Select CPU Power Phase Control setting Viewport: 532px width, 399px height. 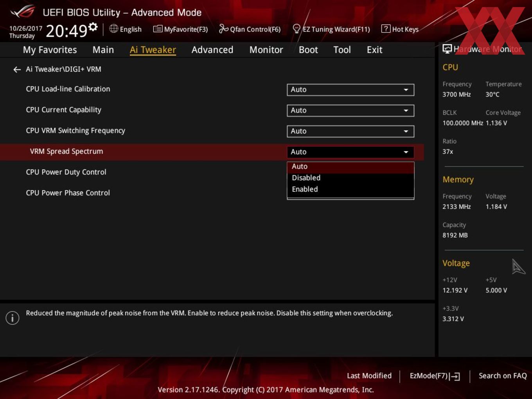68,193
